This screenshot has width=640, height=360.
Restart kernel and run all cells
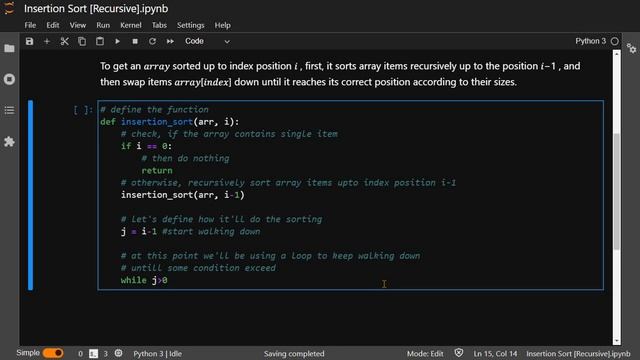pos(170,41)
